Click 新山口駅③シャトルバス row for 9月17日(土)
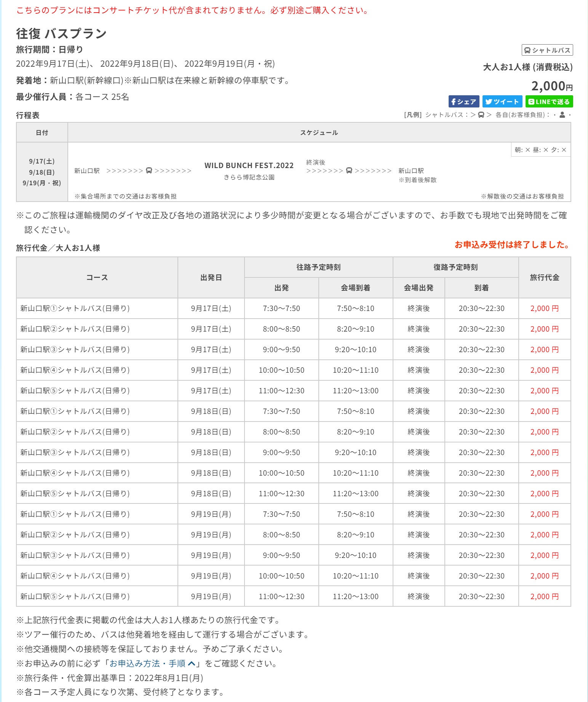The image size is (588, 702). pos(294,349)
